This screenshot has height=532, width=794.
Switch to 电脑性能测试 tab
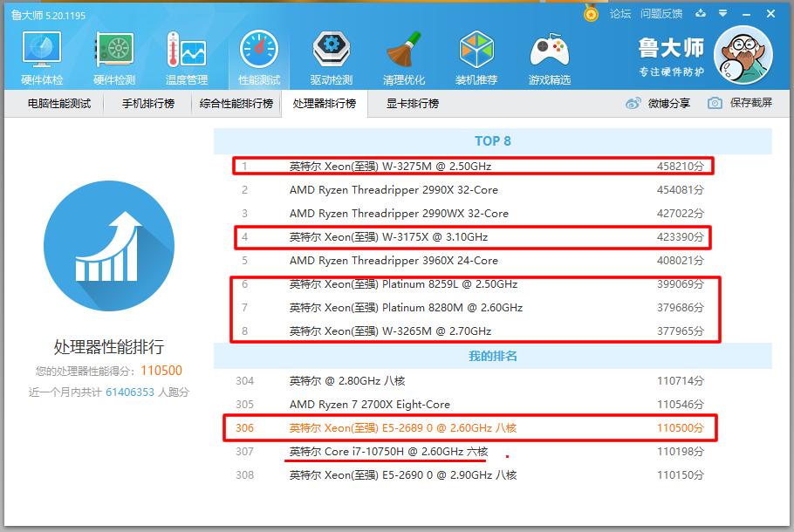pos(59,103)
